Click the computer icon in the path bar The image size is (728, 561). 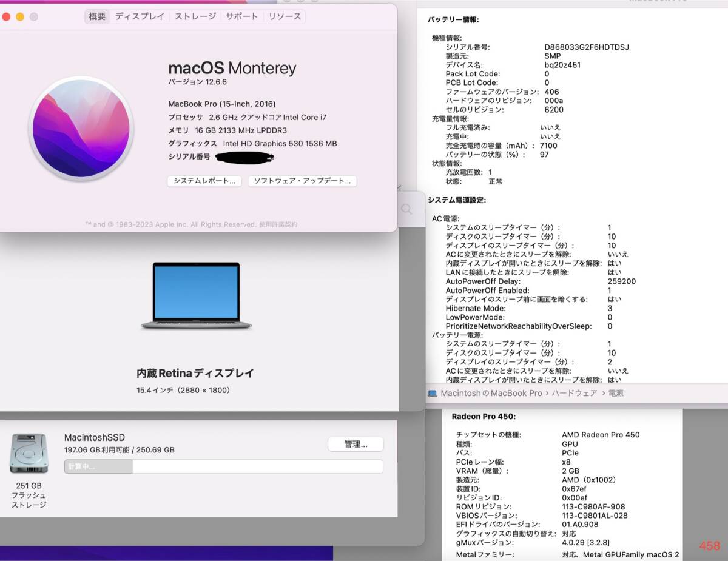tap(433, 393)
